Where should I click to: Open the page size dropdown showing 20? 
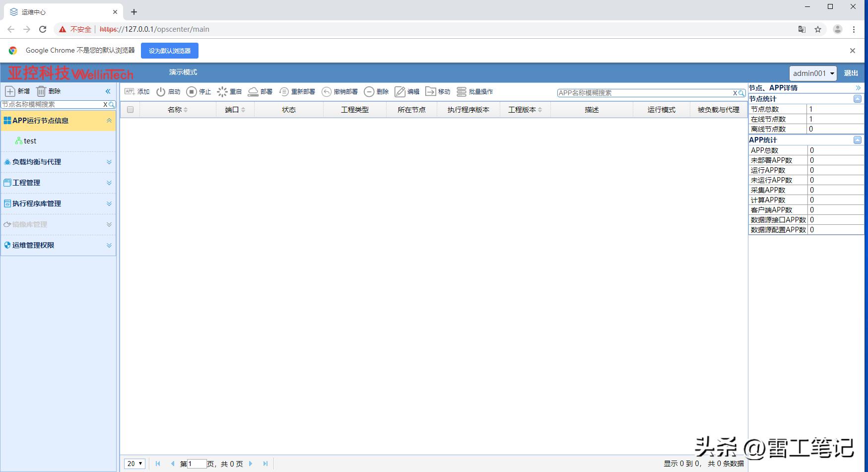point(134,463)
